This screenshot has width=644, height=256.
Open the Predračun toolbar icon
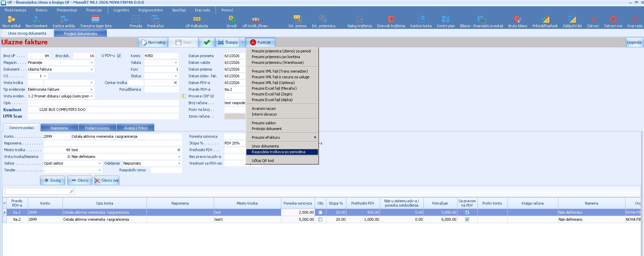tap(155, 22)
